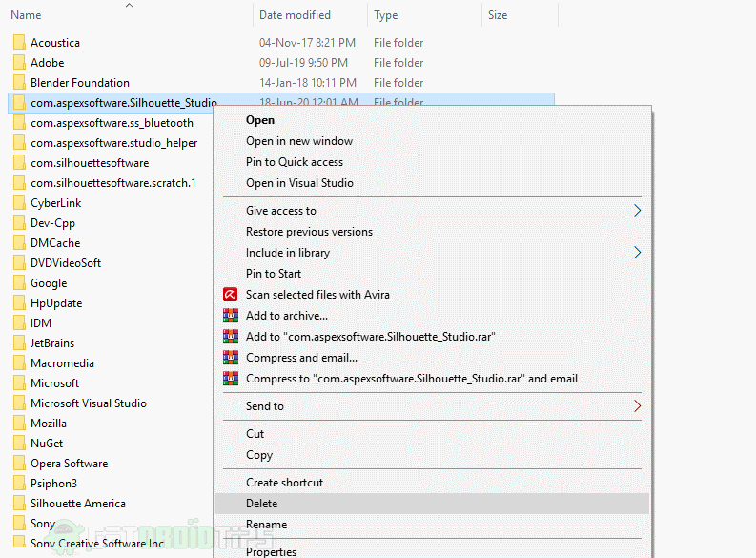Click the CyberLink folder icon
The image size is (756, 558).
point(19,202)
